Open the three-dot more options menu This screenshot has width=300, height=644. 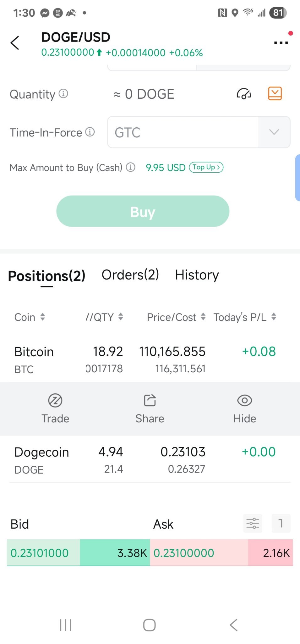281,43
